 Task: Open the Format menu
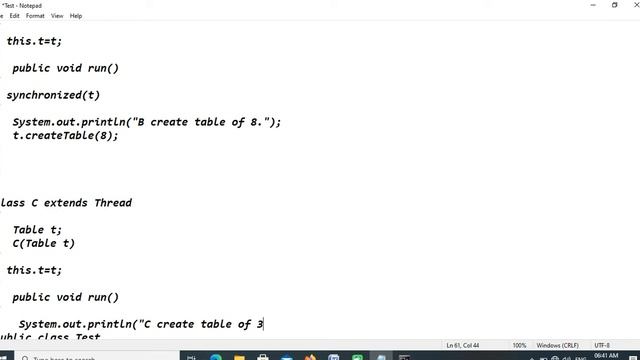(35, 16)
